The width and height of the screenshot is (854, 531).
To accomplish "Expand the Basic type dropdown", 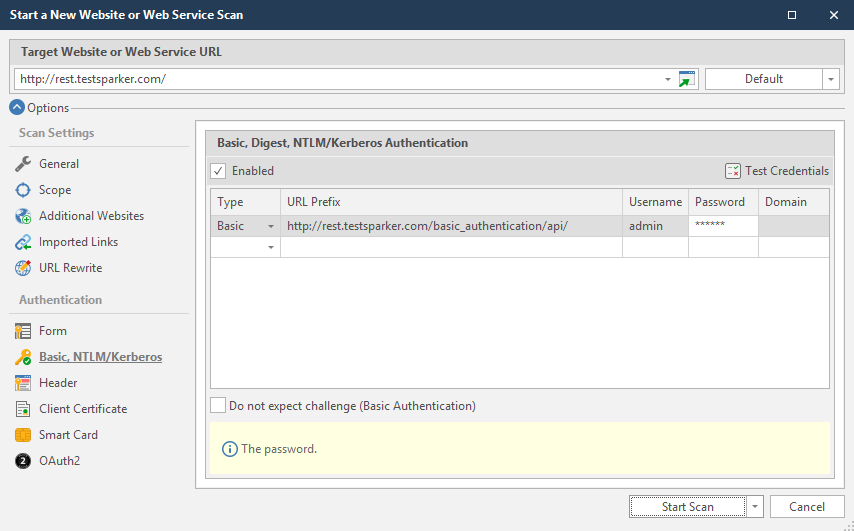I will pyautogui.click(x=270, y=227).
